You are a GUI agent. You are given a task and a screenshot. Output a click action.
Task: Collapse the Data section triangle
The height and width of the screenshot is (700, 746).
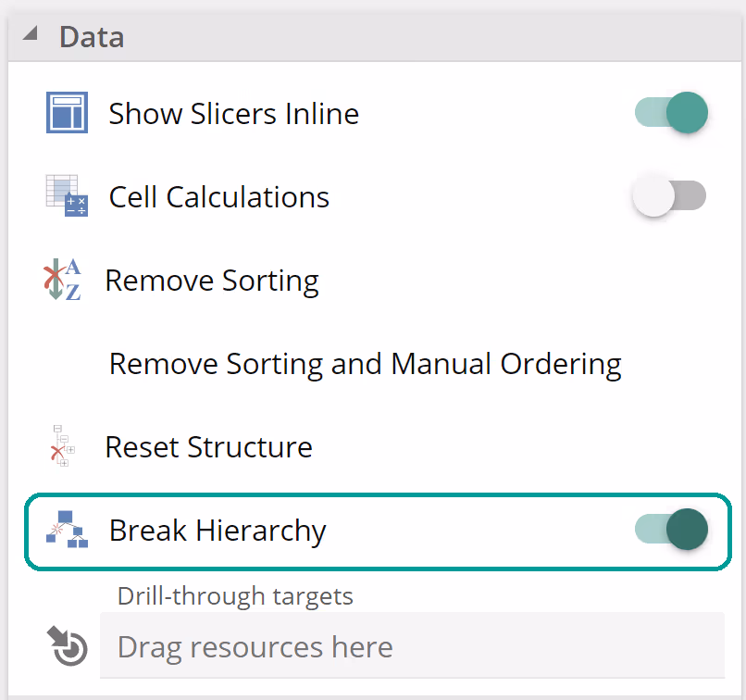(x=31, y=34)
